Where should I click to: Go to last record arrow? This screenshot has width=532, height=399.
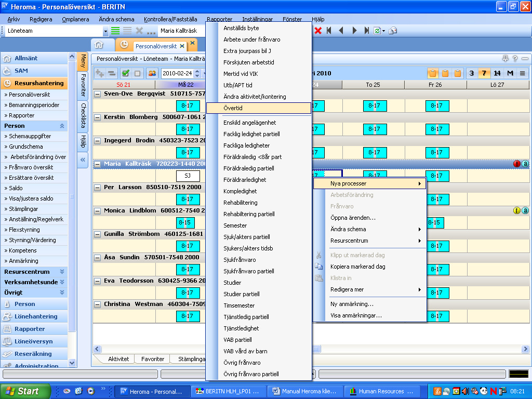(x=366, y=31)
